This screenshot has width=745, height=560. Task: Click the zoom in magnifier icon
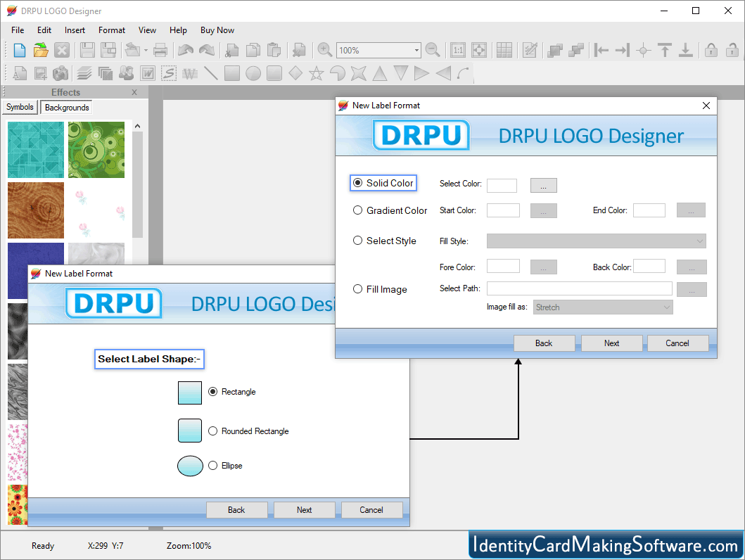coord(324,50)
